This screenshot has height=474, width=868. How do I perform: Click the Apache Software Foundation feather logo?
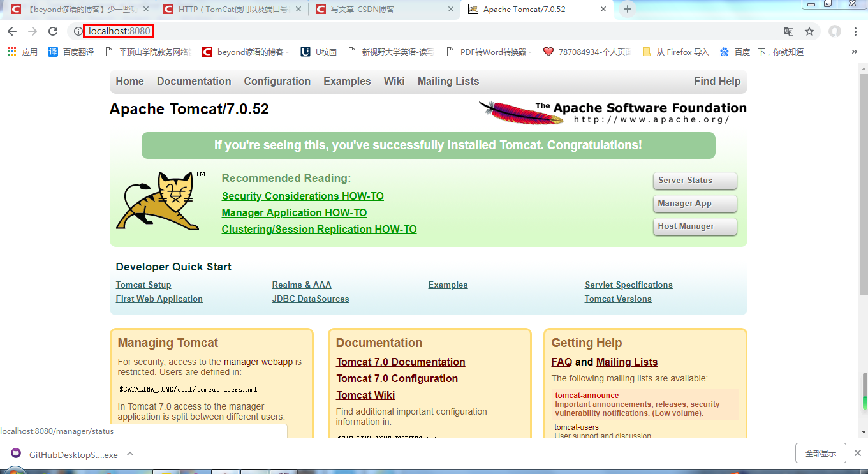(x=612, y=112)
